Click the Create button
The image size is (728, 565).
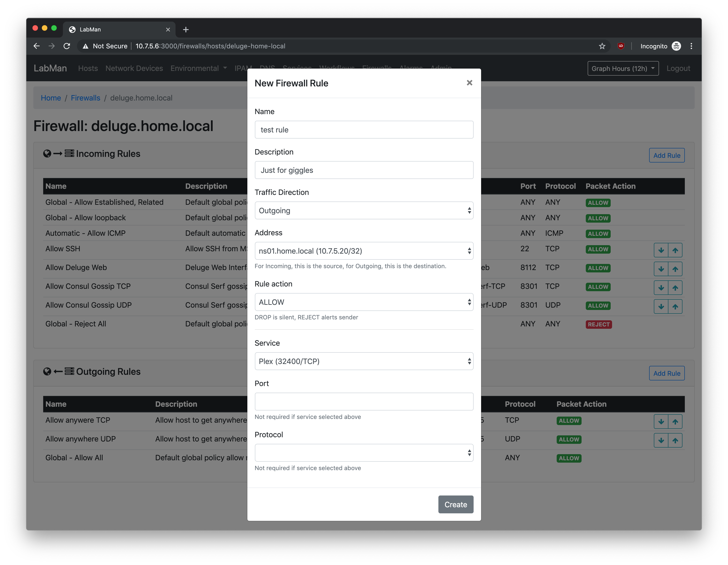pos(455,504)
